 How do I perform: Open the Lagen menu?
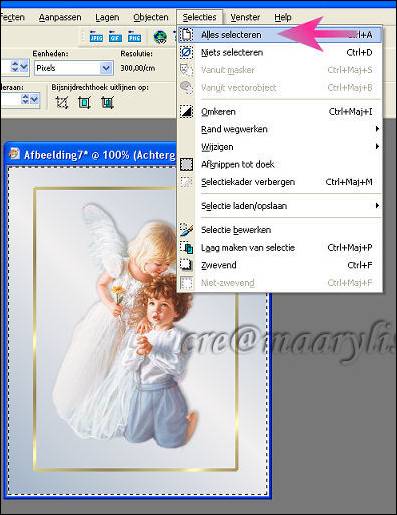(x=107, y=17)
